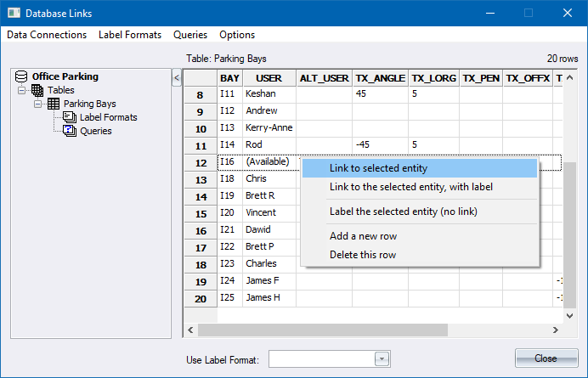
Task: Click the Label Formats tree icon
Action: [69, 117]
